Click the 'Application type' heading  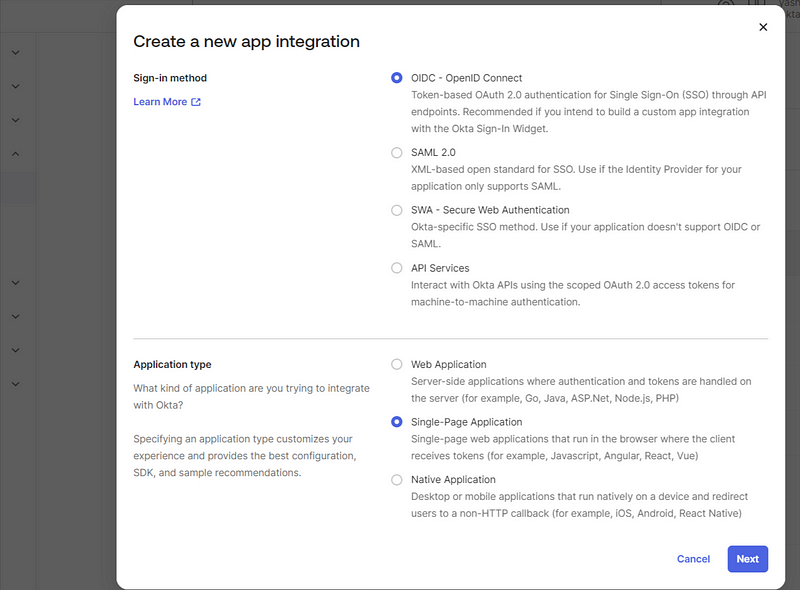172,364
